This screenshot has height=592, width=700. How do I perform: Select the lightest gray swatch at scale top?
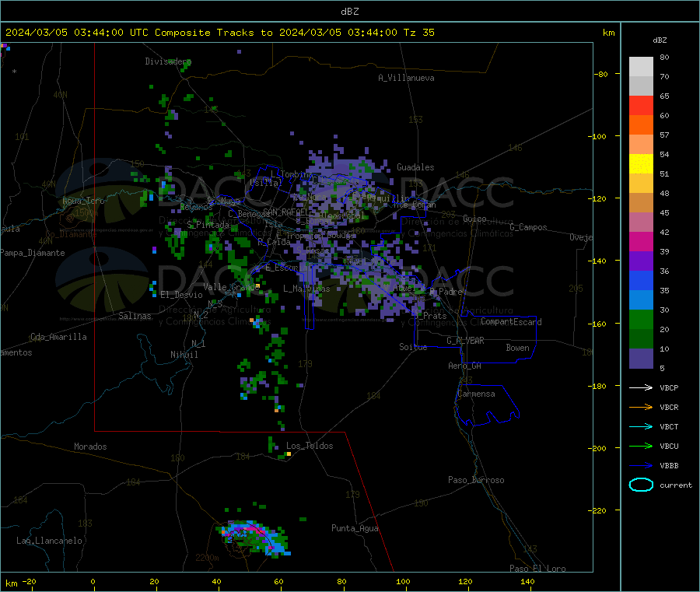pyautogui.click(x=641, y=67)
